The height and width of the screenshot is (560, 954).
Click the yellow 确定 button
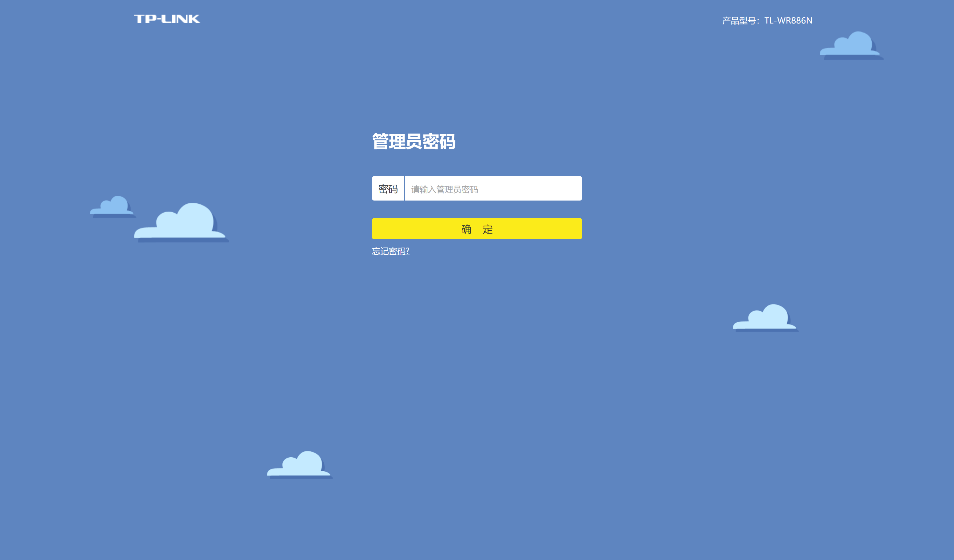(x=477, y=229)
